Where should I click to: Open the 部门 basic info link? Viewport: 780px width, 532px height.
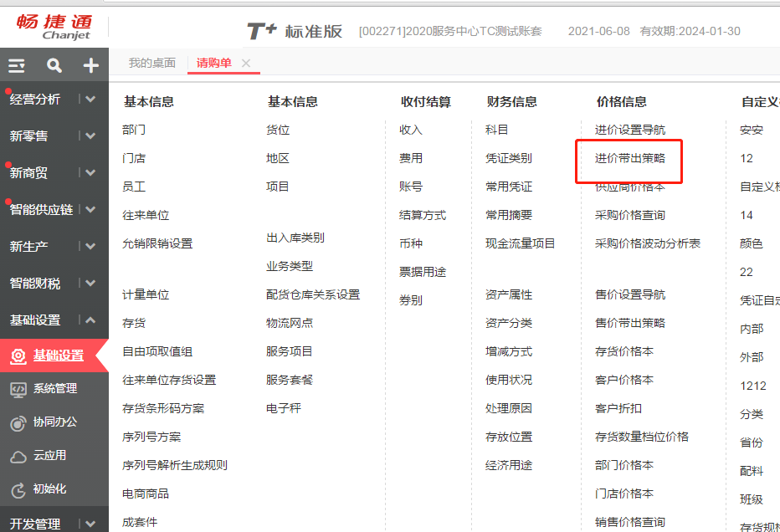pos(134,130)
